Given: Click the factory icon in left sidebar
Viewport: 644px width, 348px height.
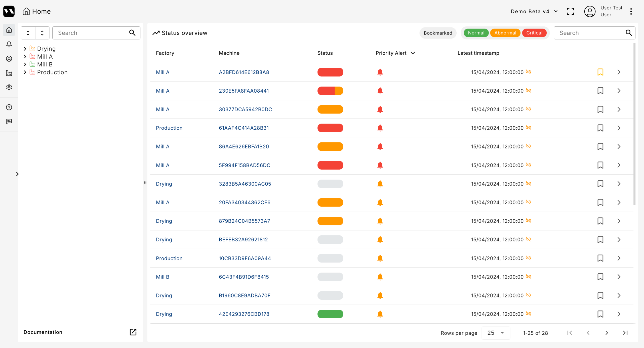Looking at the screenshot, I should click(9, 73).
